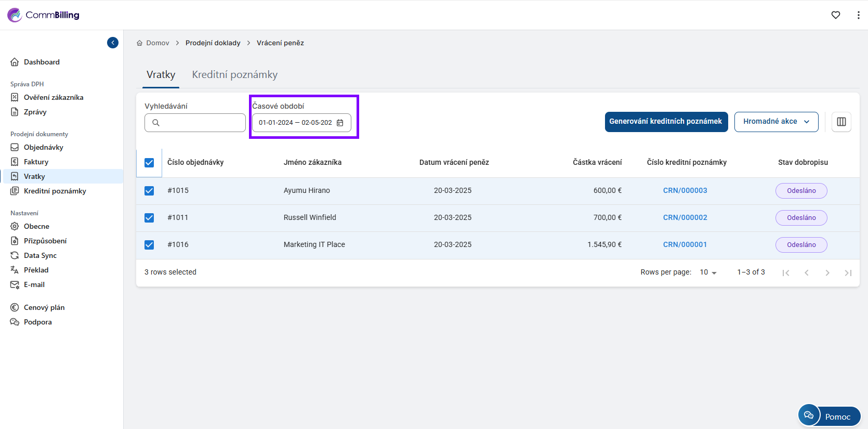868x429 pixels.
Task: Click the home icon in breadcrumb
Action: tap(139, 43)
